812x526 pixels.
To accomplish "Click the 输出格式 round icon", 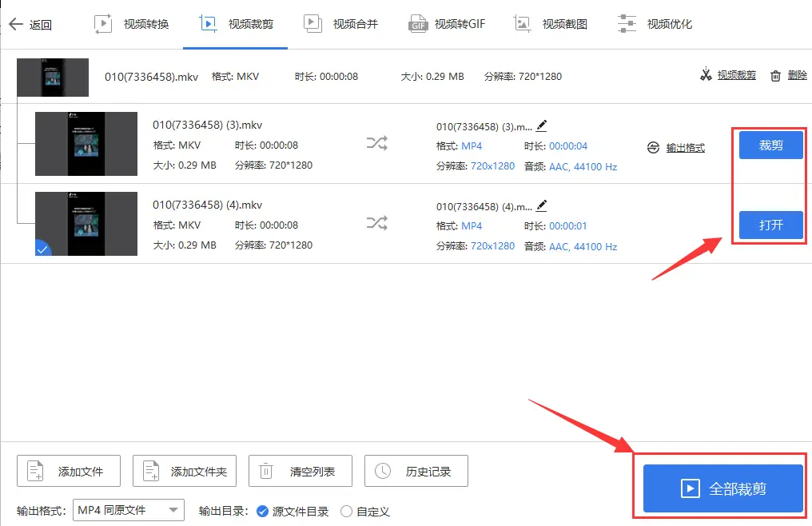I will click(x=653, y=148).
